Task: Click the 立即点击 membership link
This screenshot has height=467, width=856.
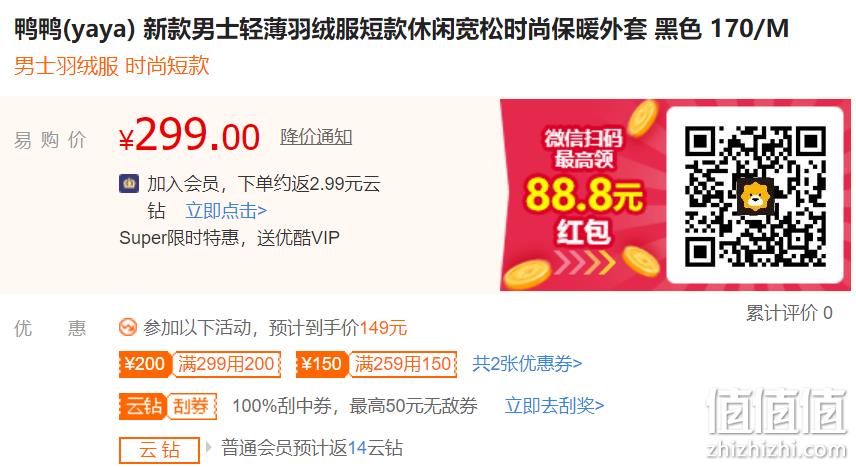Action: click(226, 210)
